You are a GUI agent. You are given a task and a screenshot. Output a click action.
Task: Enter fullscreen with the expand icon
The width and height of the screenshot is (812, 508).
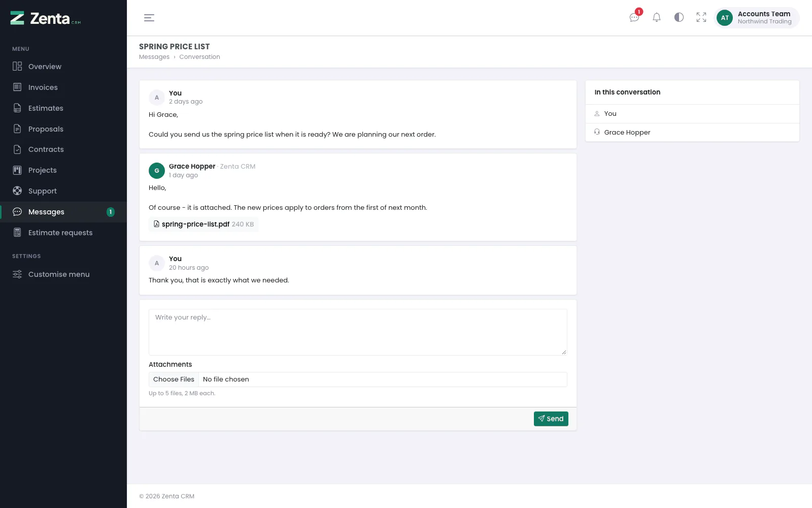(x=701, y=17)
